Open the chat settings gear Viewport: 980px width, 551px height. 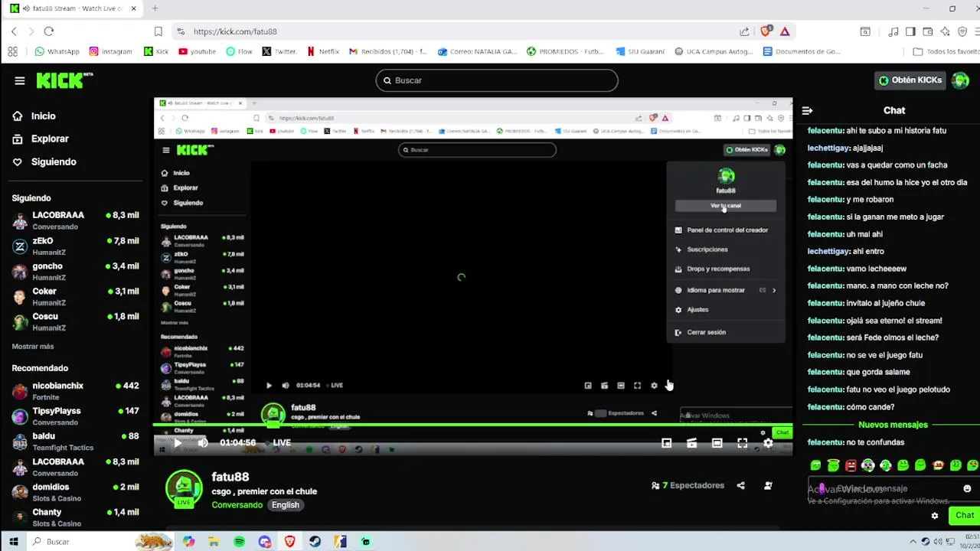[x=935, y=516]
